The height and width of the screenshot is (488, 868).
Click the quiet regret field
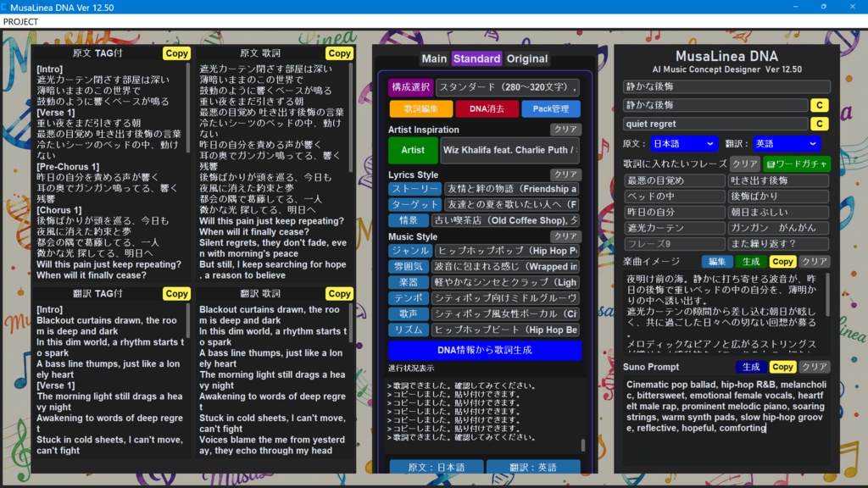tap(715, 124)
